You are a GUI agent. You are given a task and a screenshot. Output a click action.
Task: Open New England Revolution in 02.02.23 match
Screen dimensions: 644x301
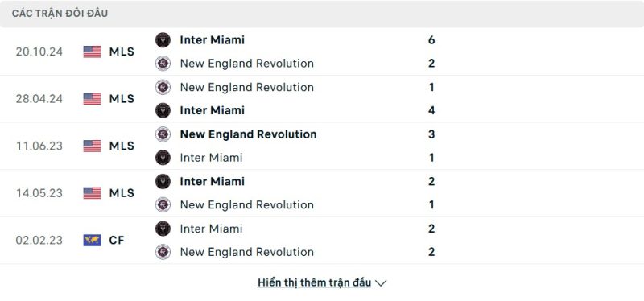(x=247, y=252)
